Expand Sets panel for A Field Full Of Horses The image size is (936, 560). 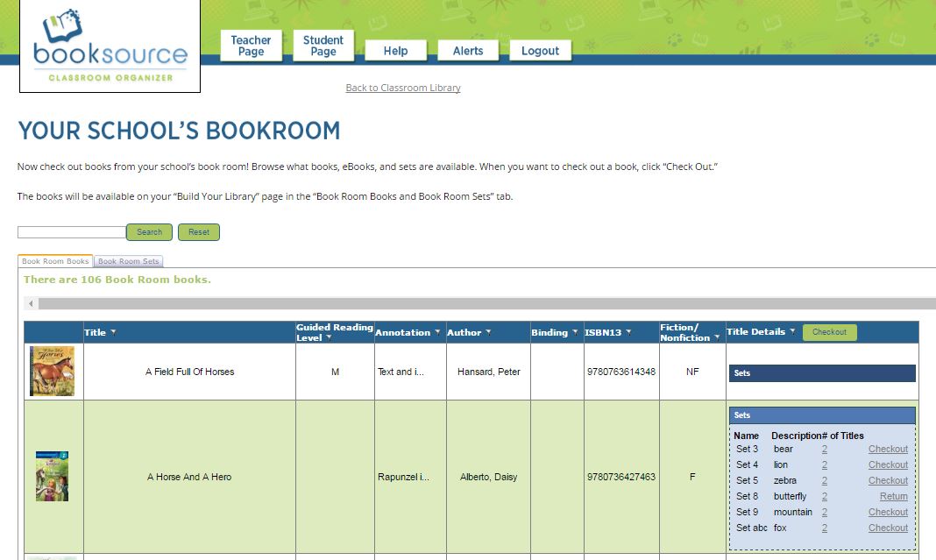(x=822, y=373)
